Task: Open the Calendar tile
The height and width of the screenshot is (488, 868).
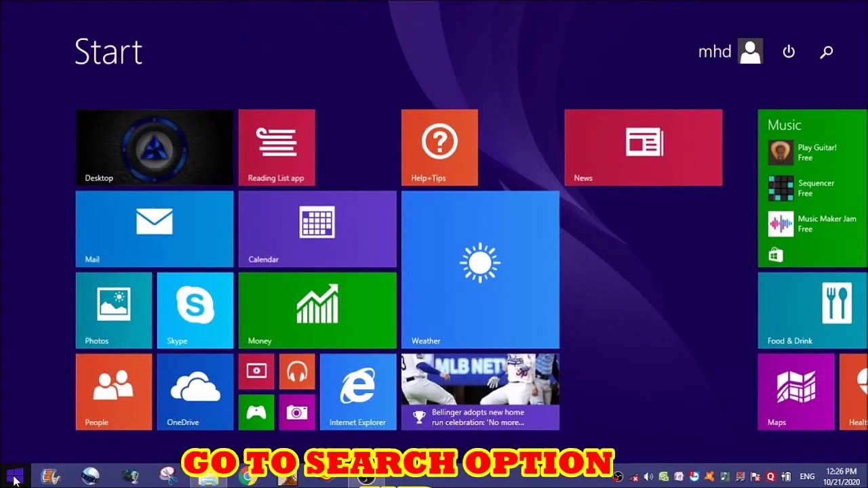Action: point(317,229)
